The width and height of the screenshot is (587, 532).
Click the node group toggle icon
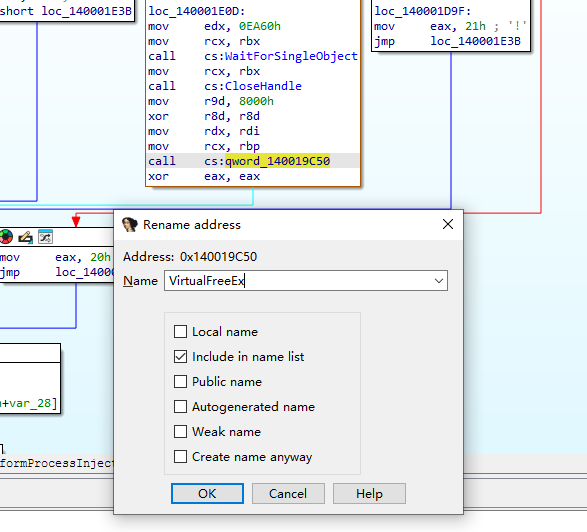pyautogui.click(x=45, y=237)
